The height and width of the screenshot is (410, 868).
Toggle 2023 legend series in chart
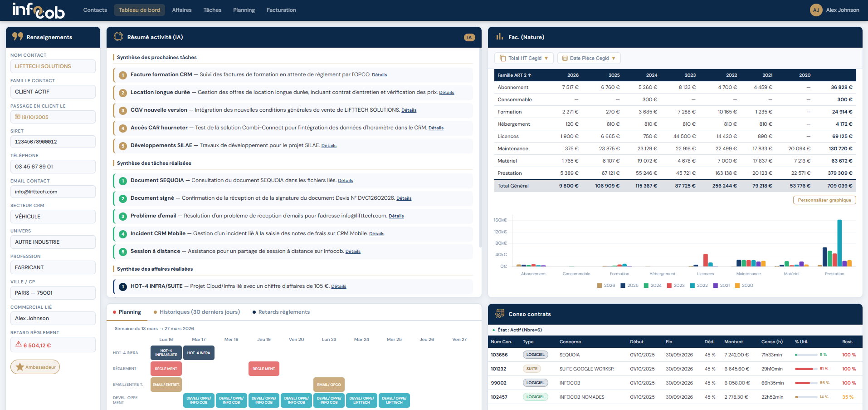point(676,286)
